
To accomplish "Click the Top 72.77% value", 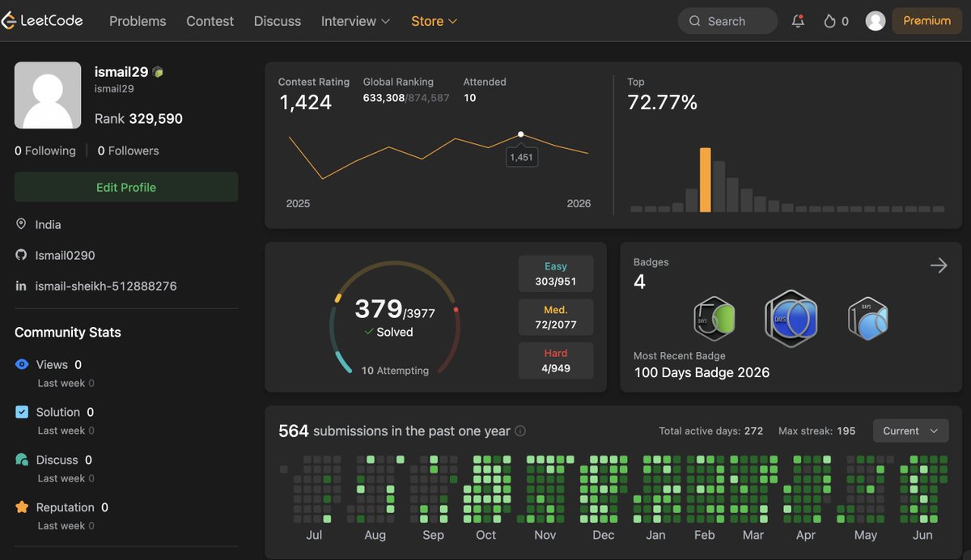I will point(663,102).
